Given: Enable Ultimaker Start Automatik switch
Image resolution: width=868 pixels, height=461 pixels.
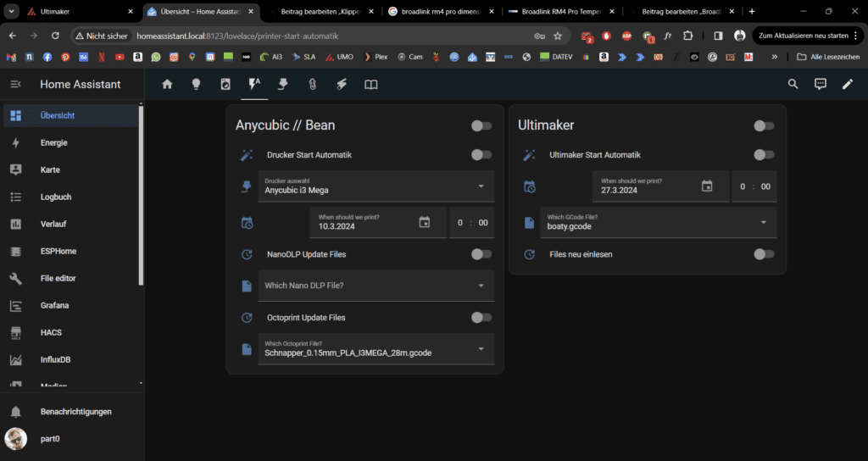Looking at the screenshot, I should [764, 155].
